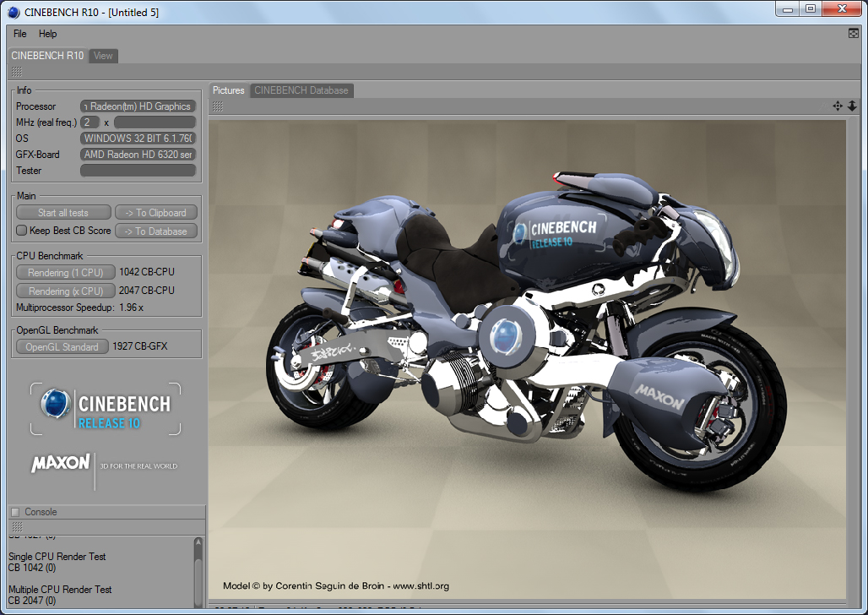Copy results with To Clipboard button

coord(156,213)
